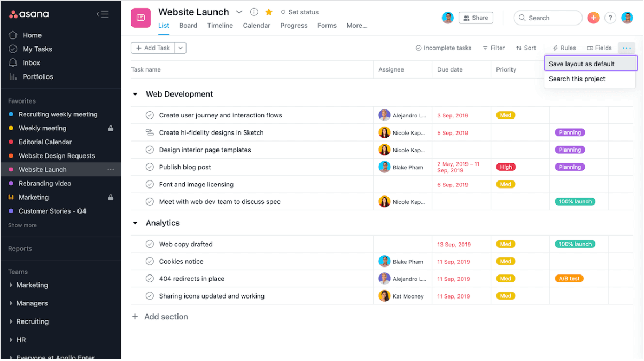The image size is (644, 361).
Task: Open the help menu with the question mark icon
Action: (610, 18)
